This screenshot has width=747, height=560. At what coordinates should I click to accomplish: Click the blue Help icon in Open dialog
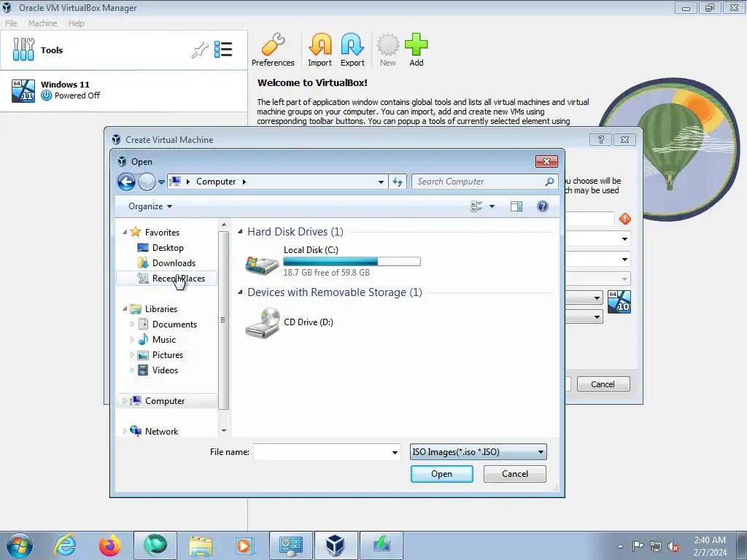pyautogui.click(x=543, y=206)
